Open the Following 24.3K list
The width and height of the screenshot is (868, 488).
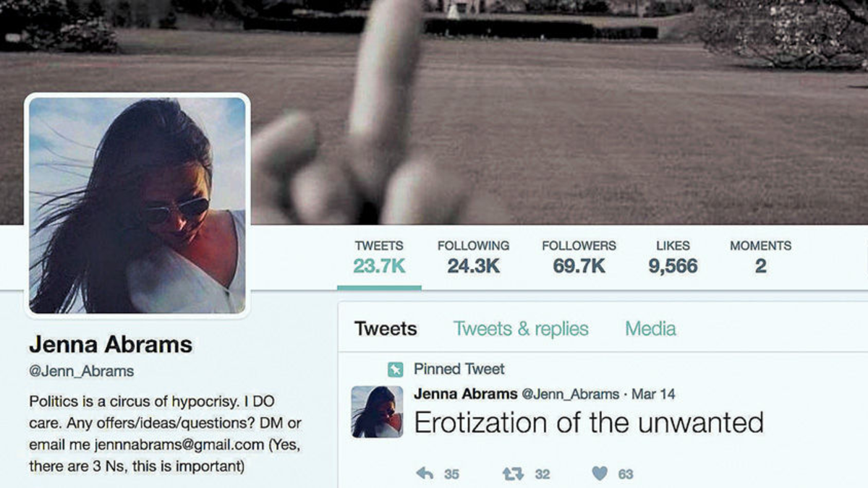click(473, 257)
